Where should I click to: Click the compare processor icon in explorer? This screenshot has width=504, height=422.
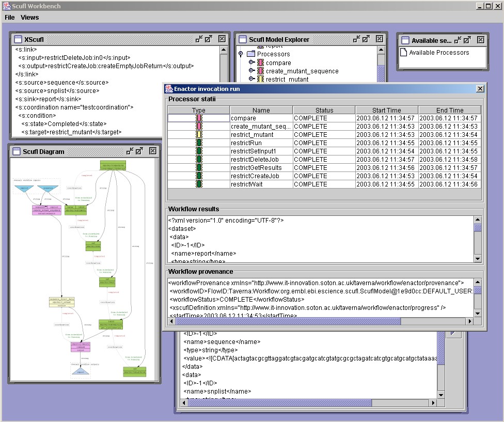coord(260,62)
